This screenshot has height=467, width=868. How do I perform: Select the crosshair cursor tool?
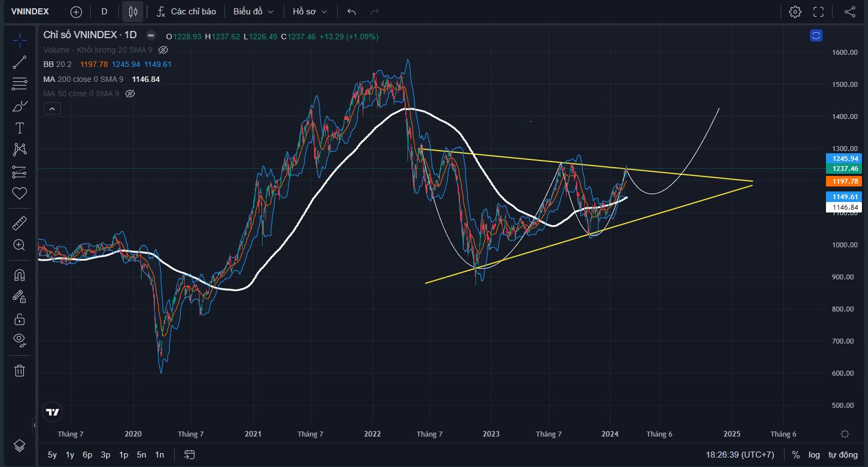click(x=19, y=40)
